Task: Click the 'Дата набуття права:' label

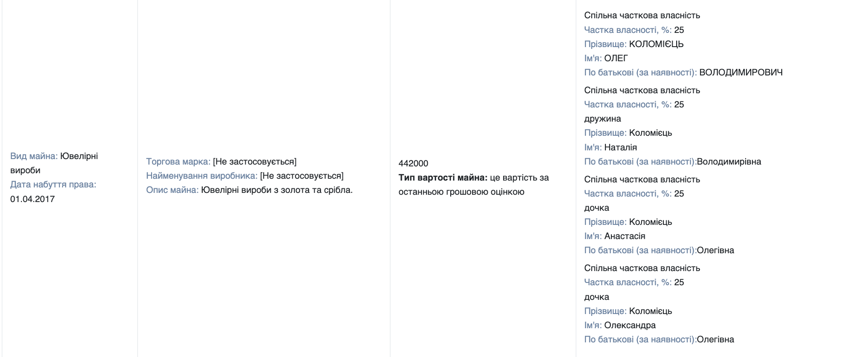Action: point(53,185)
